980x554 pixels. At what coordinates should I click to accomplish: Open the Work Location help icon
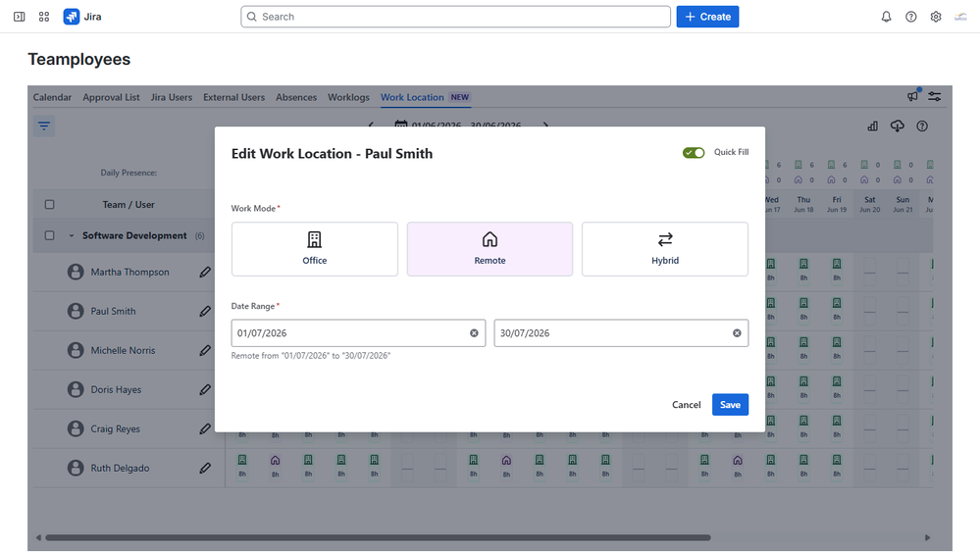tap(922, 126)
